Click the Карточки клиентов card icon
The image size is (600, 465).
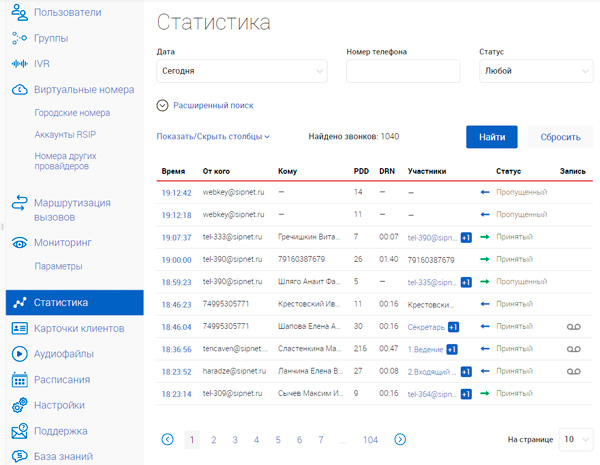(18, 328)
